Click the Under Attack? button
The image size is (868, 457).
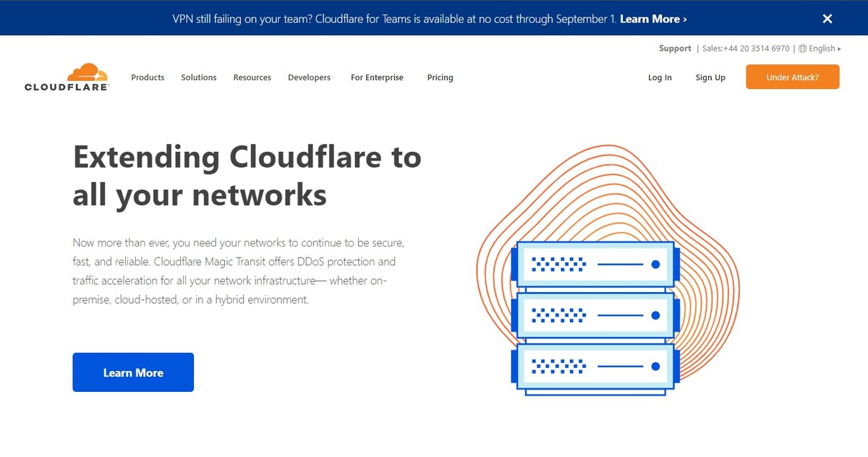click(x=793, y=77)
